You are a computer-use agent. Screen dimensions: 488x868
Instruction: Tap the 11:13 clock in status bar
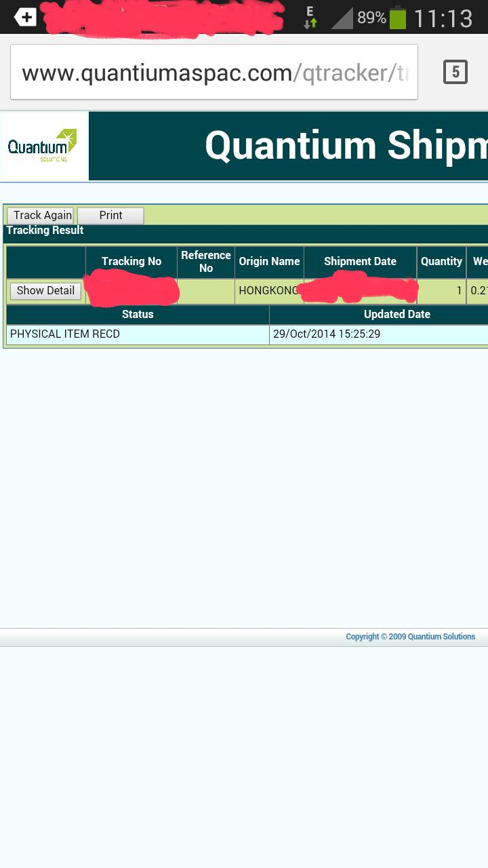pyautogui.click(x=443, y=18)
